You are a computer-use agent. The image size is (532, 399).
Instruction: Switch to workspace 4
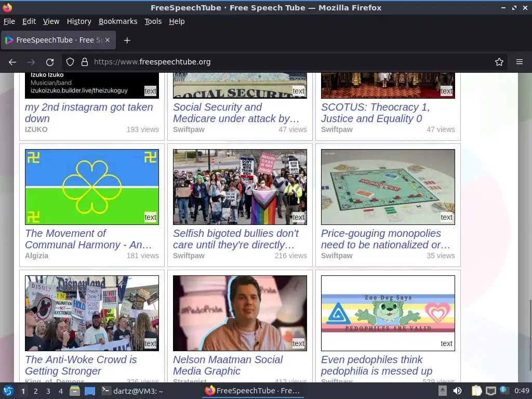[x=61, y=391]
